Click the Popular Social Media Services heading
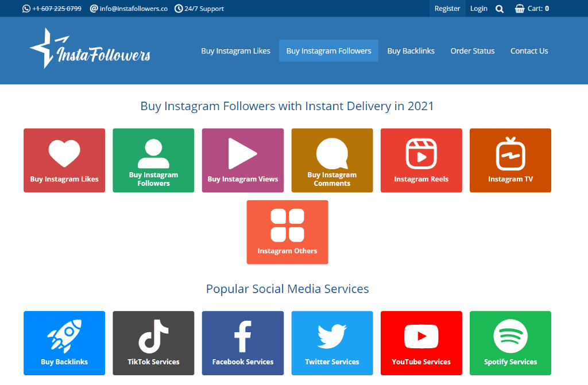The height and width of the screenshot is (385, 588). [x=287, y=289]
